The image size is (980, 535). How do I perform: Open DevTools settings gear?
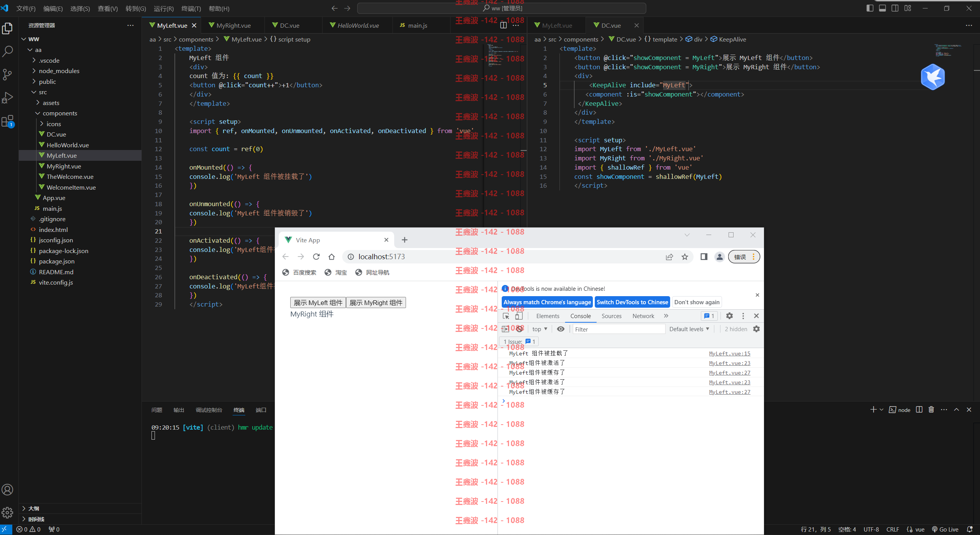tap(729, 316)
